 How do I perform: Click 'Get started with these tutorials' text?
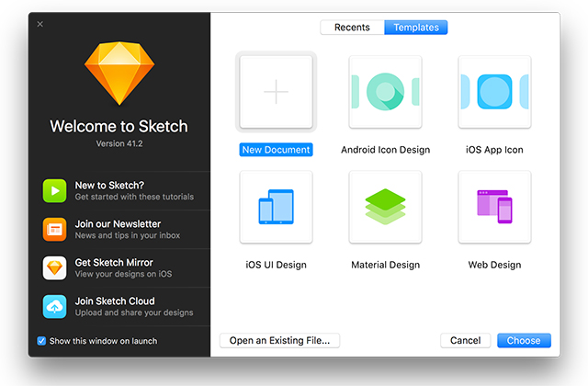(x=134, y=197)
